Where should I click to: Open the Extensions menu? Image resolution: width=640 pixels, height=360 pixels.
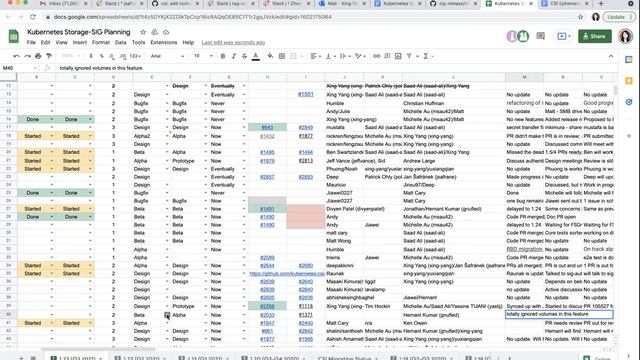pos(164,42)
